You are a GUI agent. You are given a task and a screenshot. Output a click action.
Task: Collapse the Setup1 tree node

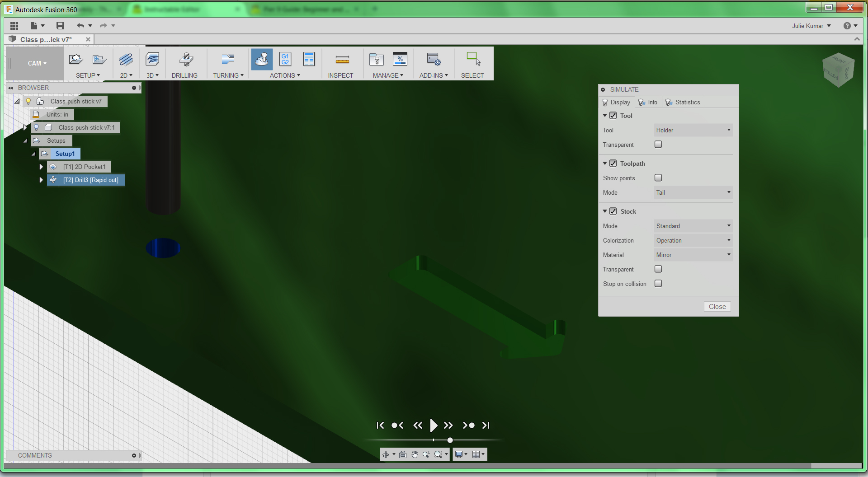click(x=33, y=154)
